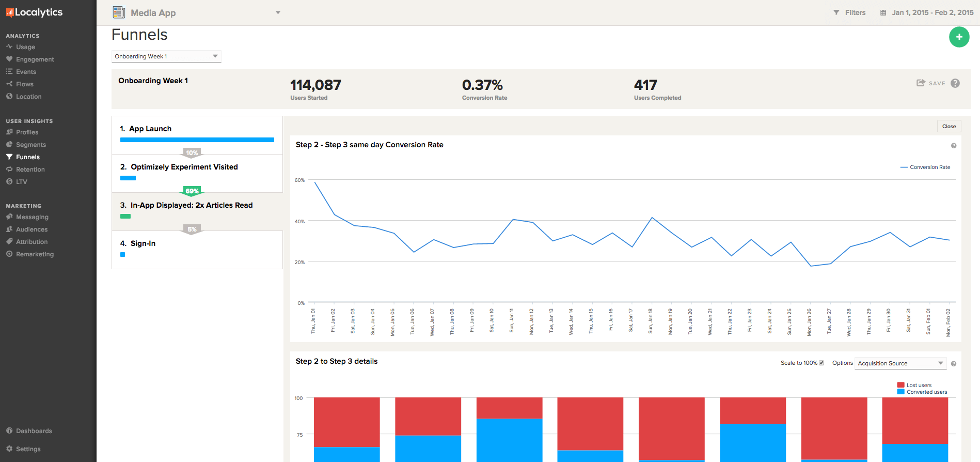Click the Attribution tag icon

[9, 241]
